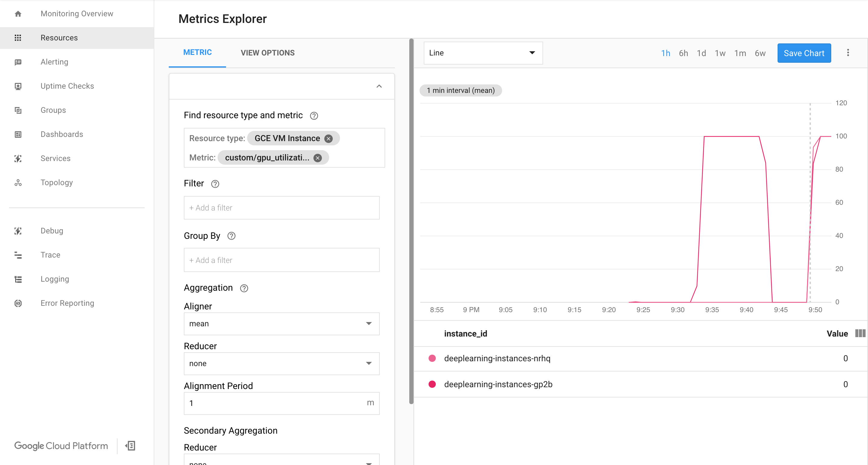The width and height of the screenshot is (868, 465).
Task: Click the Logging icon in sidebar
Action: tap(18, 278)
